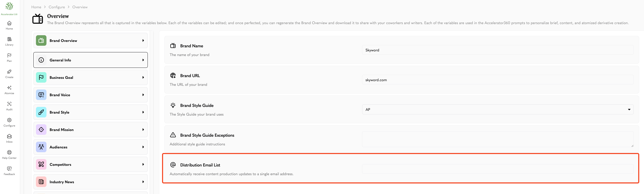The height and width of the screenshot is (194, 644).
Task: Click the Brand Style Guide Exceptions textarea
Action: (x=497, y=139)
